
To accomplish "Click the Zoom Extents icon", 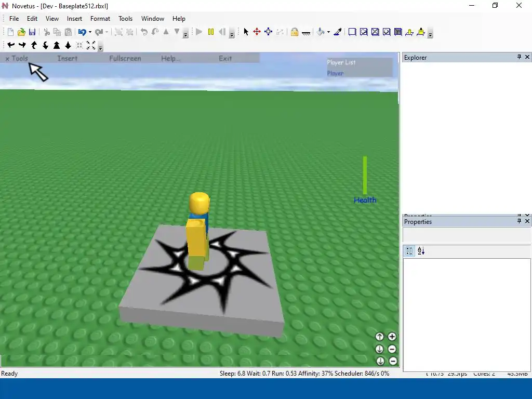I will (x=91, y=45).
